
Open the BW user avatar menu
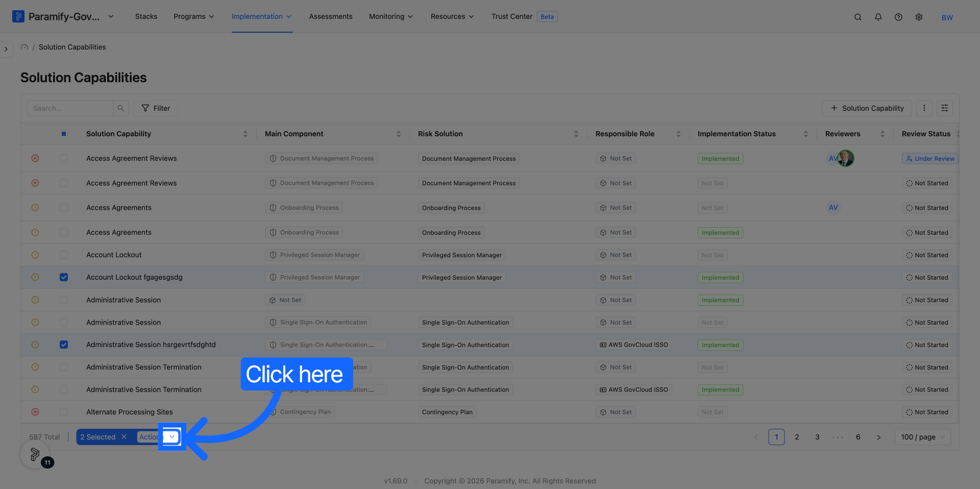(x=947, y=17)
